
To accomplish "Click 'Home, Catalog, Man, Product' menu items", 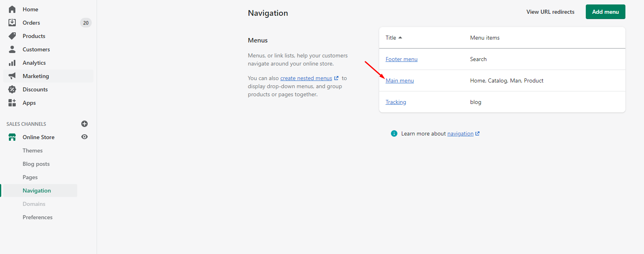I will (507, 80).
